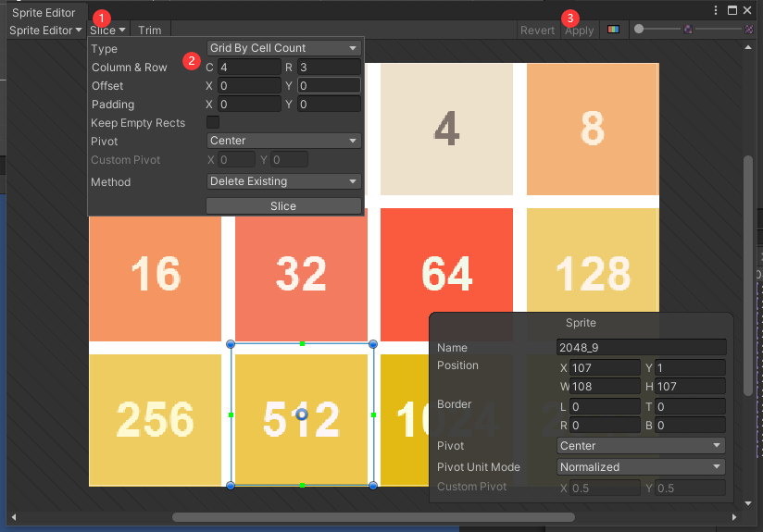This screenshot has width=763, height=532.
Task: Click the mip level icon at slider end
Action: coord(749,30)
